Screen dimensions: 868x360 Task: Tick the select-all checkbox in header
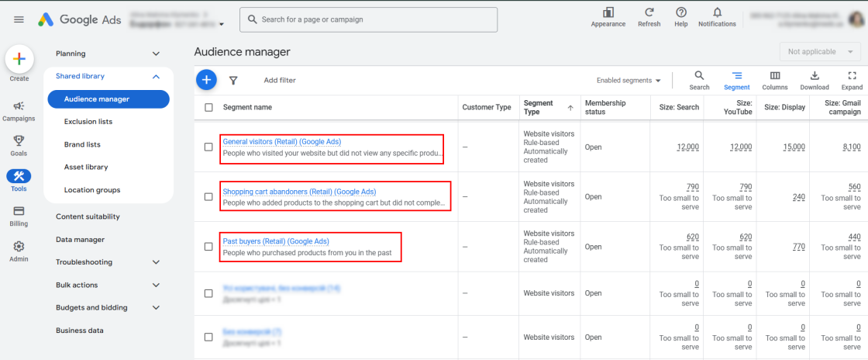coord(208,107)
